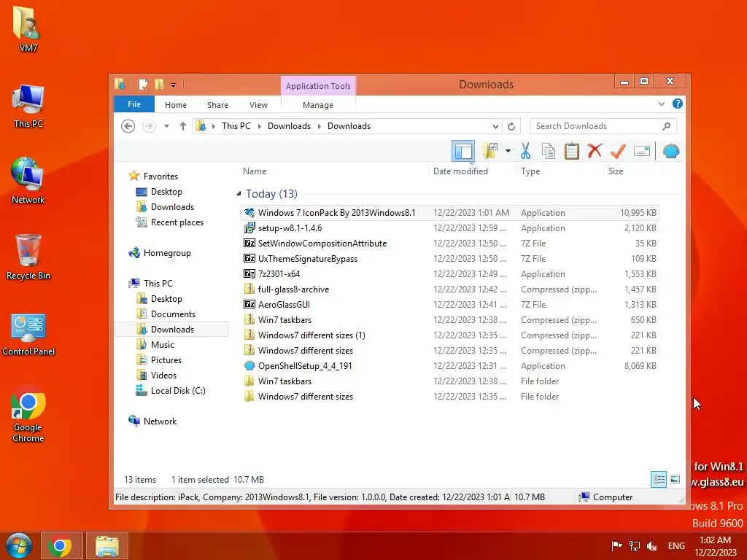Click the Windows 7 Start orb

coord(18,545)
